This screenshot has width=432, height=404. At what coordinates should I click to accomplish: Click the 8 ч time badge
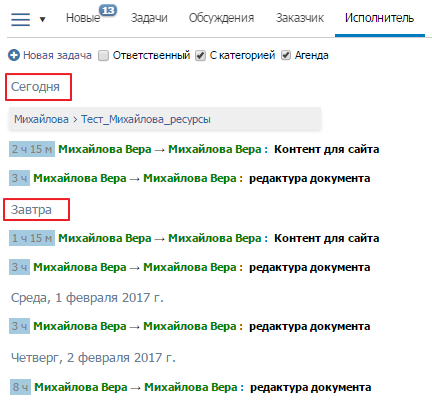[x=20, y=387]
